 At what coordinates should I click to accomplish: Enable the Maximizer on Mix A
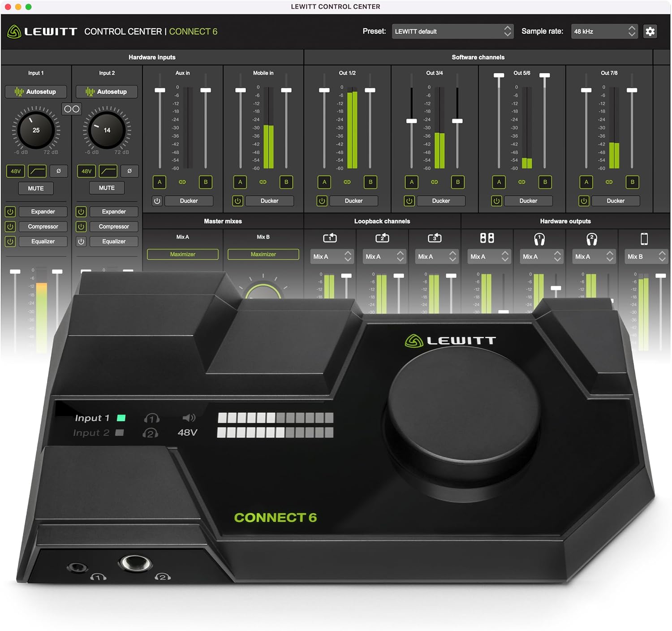182,254
